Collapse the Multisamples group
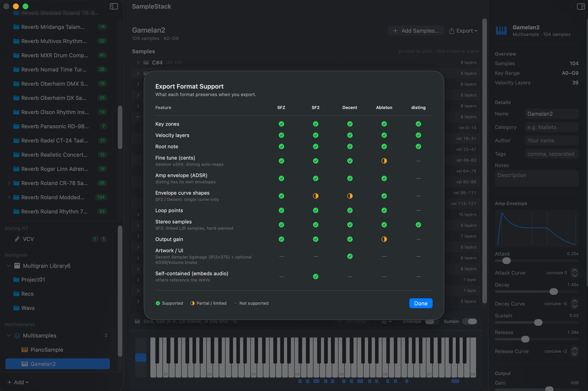Viewport: 588px width, 391px height. pyautogui.click(x=9, y=336)
